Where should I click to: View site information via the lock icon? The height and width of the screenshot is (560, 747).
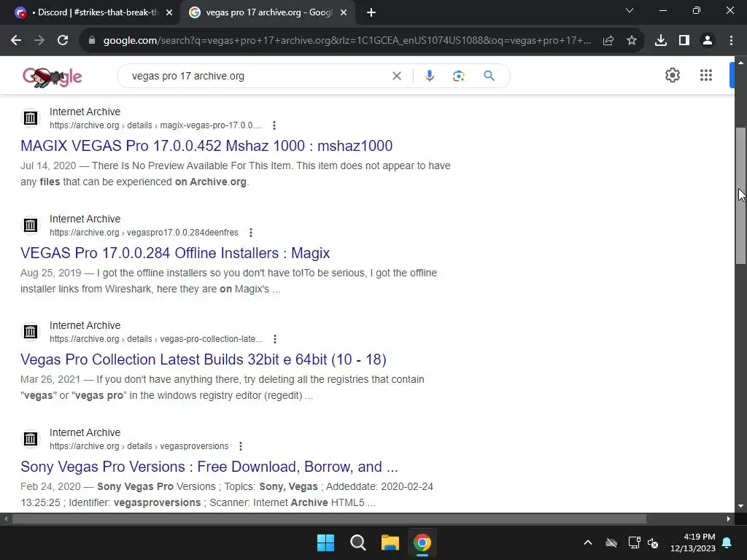(92, 41)
